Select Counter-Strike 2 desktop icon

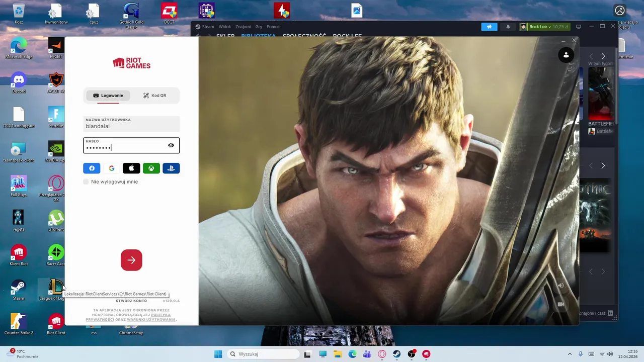pos(19,325)
